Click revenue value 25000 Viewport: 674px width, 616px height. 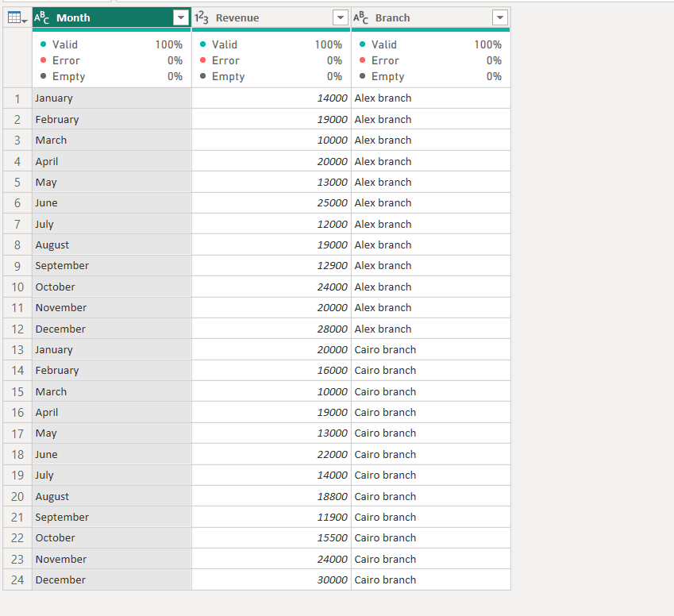(272, 203)
